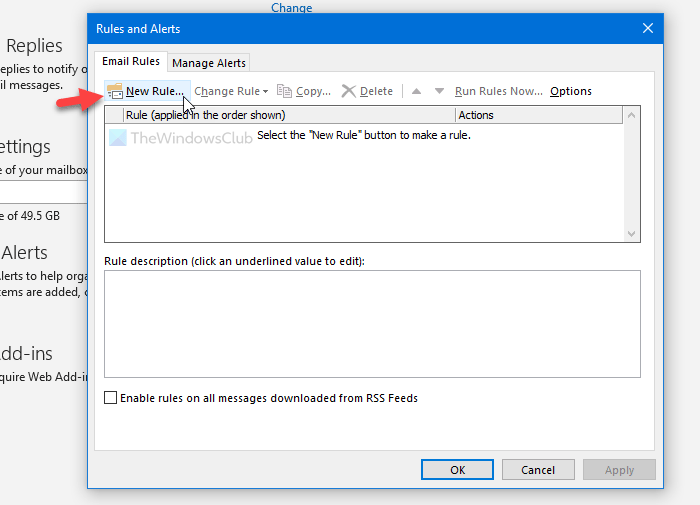The height and width of the screenshot is (505, 700).
Task: Click inside the Rule description box
Action: 372,324
